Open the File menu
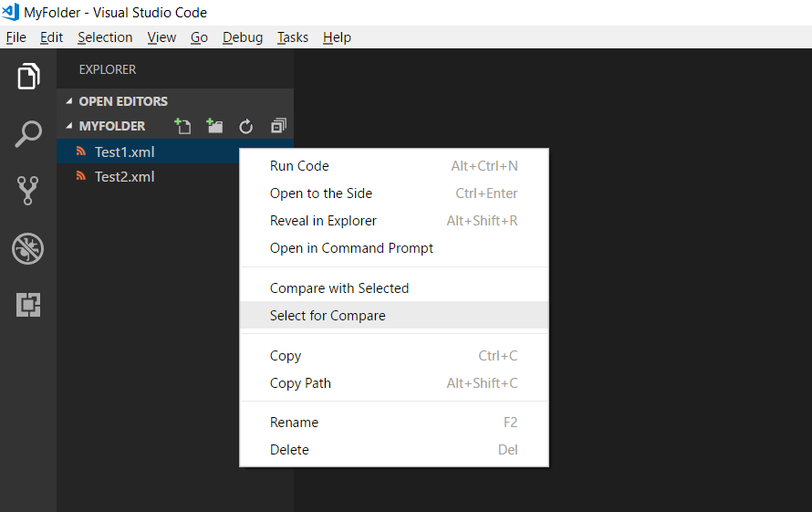This screenshot has height=512, width=812. (x=16, y=37)
